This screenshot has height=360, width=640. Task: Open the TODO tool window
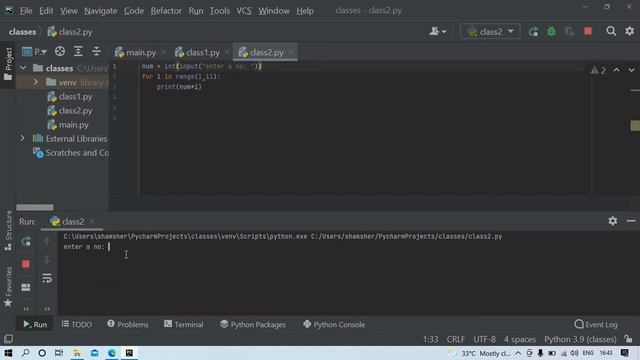(x=77, y=324)
